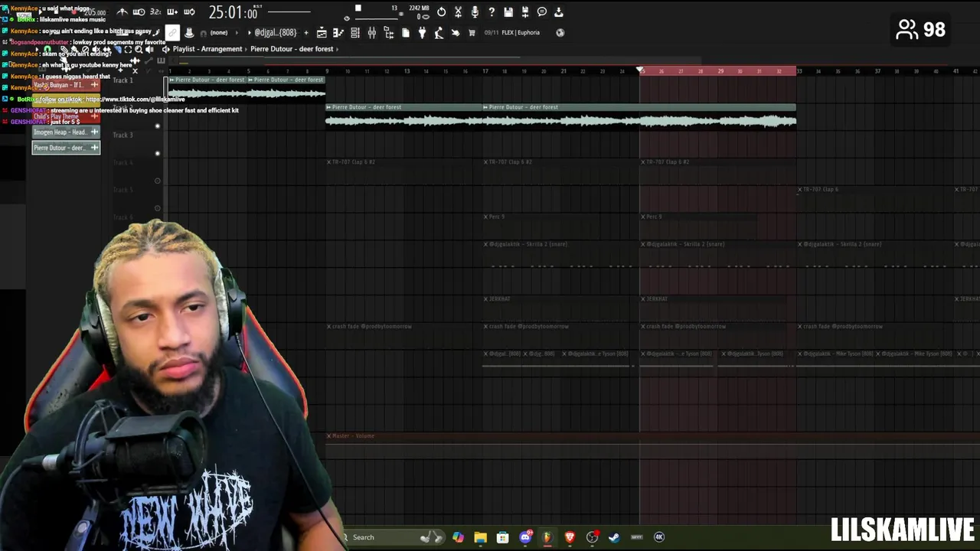The image size is (980, 551).
Task: Click the Pierre Dutour clip at bar 17
Action: pyautogui.click(x=639, y=117)
